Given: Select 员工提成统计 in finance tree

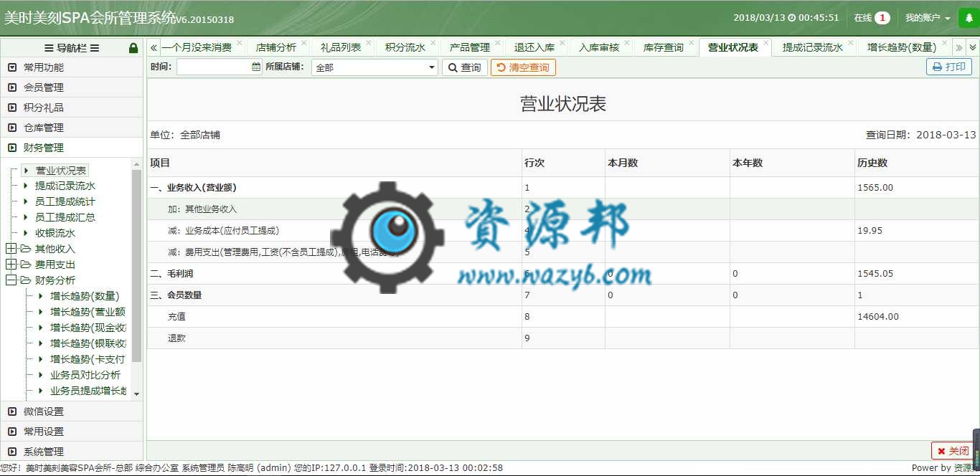Looking at the screenshot, I should pyautogui.click(x=65, y=201).
